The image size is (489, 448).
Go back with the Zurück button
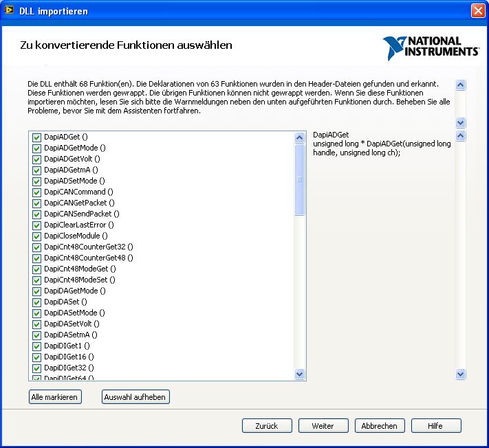point(267,426)
